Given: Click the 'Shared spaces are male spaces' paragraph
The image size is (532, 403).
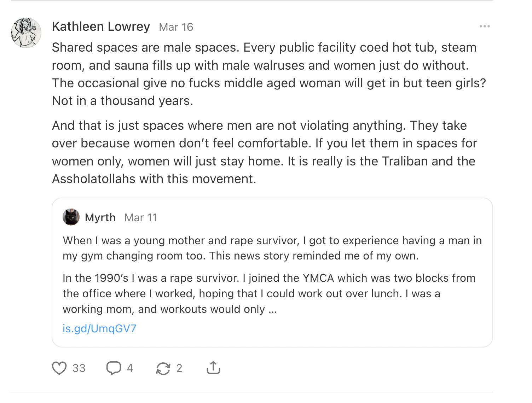Looking at the screenshot, I should [x=269, y=74].
